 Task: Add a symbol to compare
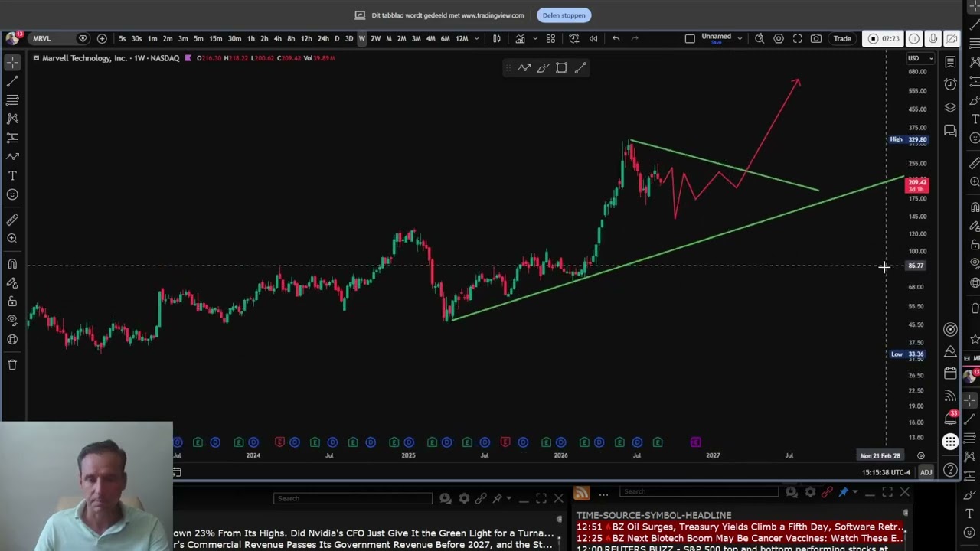[102, 38]
